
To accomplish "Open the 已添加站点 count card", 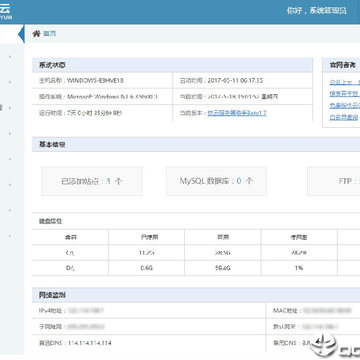I will point(92,181).
